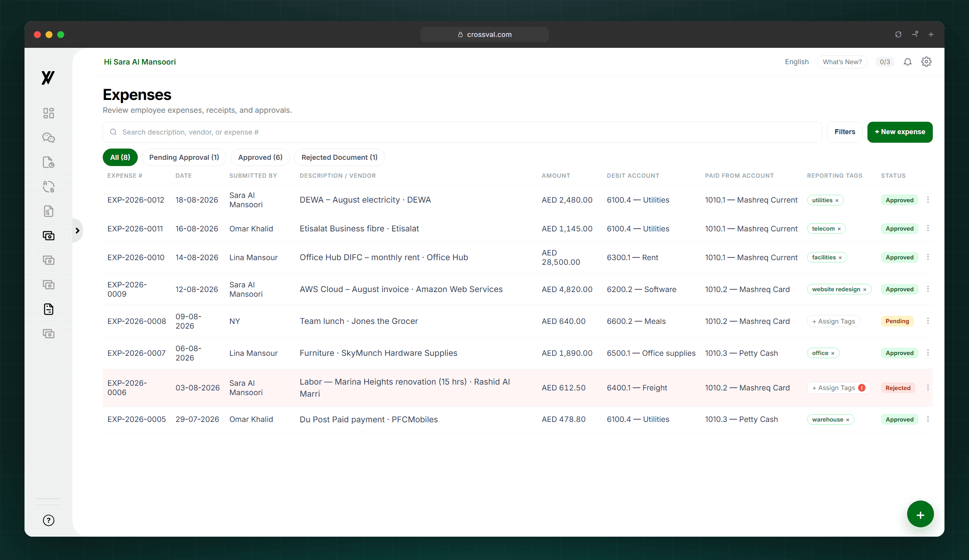Viewport: 969px width, 560px height.
Task: Remove the telecom tag
Action: [x=839, y=229]
